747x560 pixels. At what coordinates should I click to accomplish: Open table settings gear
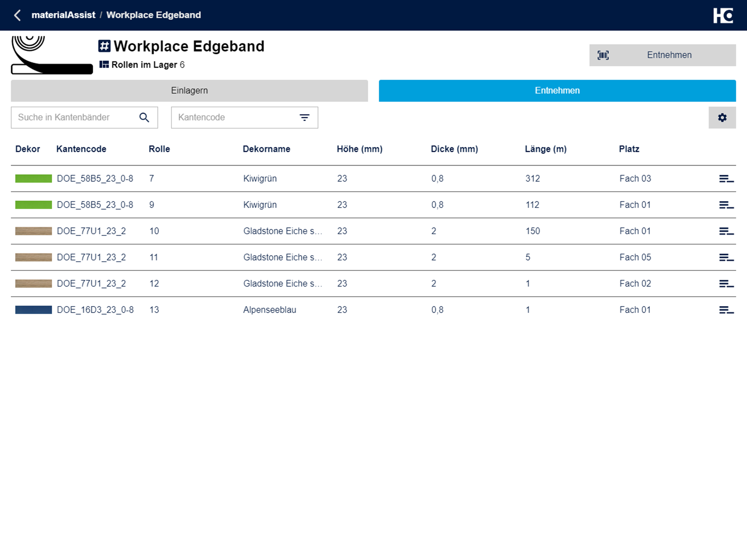[722, 118]
